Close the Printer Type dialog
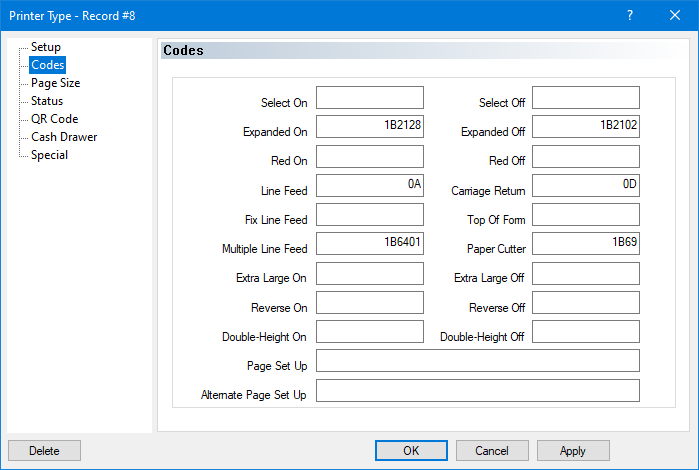Screen dimensions: 699x470 [x=674, y=15]
